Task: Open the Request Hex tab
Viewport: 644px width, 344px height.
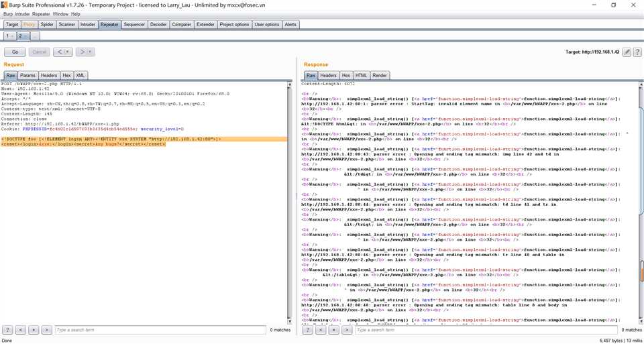Action: [x=66, y=76]
